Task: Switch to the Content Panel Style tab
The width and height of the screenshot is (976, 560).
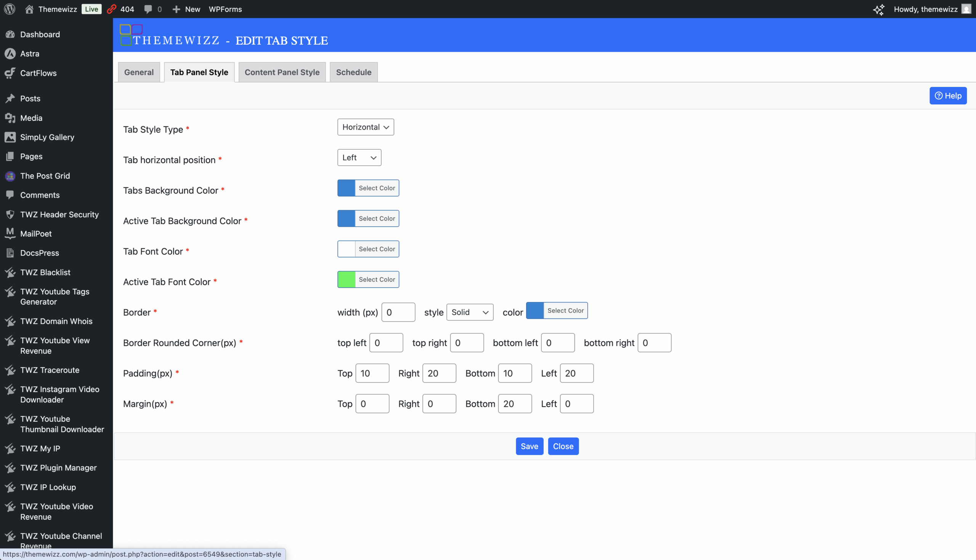Action: point(282,72)
